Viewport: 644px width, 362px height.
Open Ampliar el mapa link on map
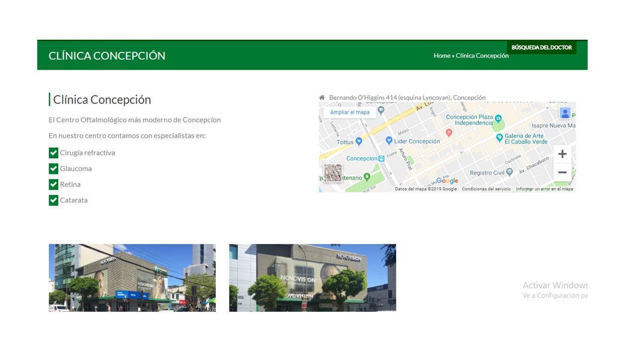[x=350, y=113]
